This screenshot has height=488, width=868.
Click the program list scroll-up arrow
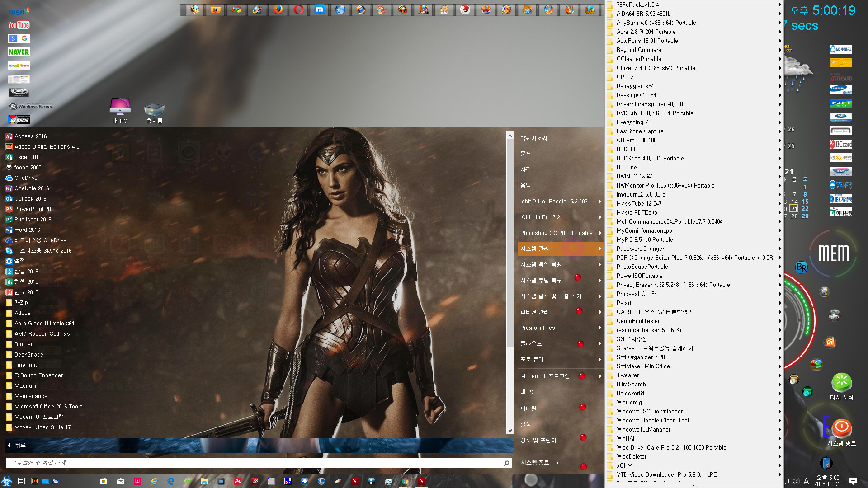(x=510, y=136)
